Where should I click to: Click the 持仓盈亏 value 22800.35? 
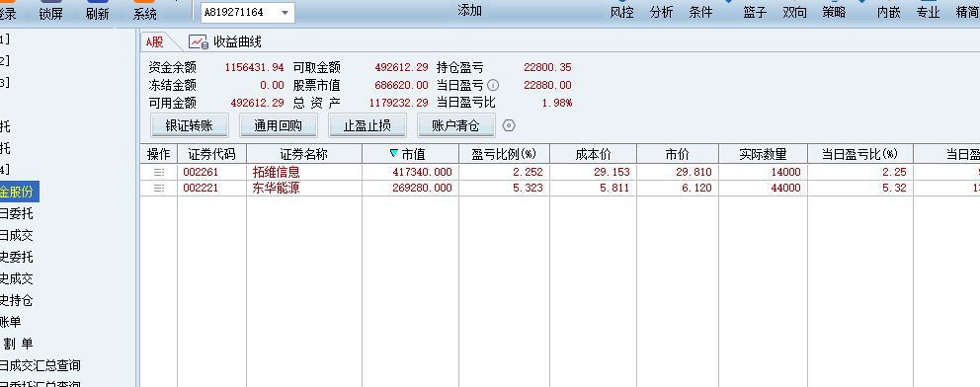(x=547, y=67)
